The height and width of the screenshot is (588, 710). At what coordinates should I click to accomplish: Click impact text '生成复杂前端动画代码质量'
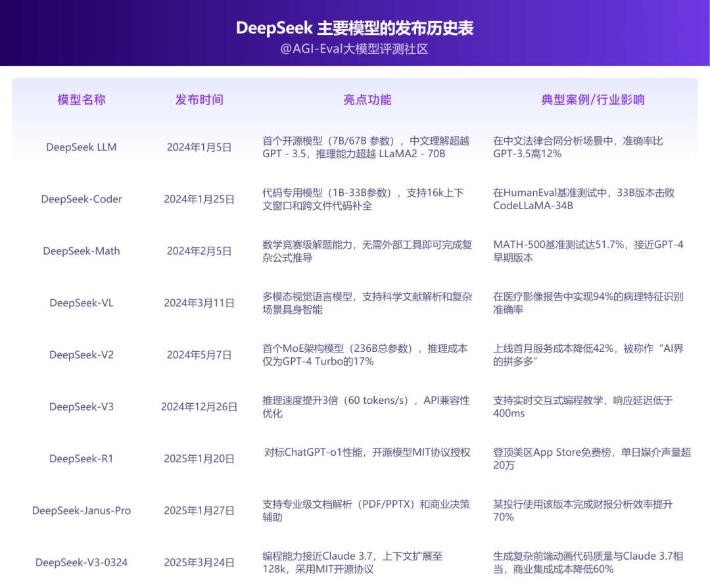[553, 556]
